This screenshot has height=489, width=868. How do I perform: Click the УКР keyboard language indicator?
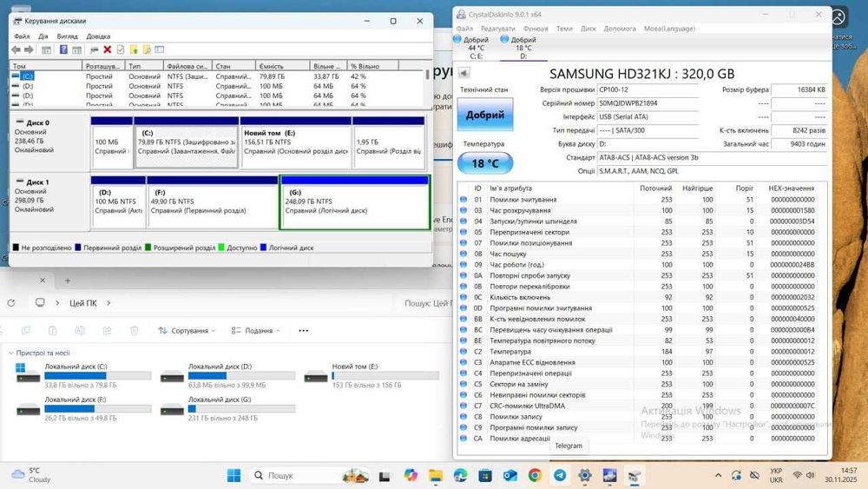[x=776, y=475]
